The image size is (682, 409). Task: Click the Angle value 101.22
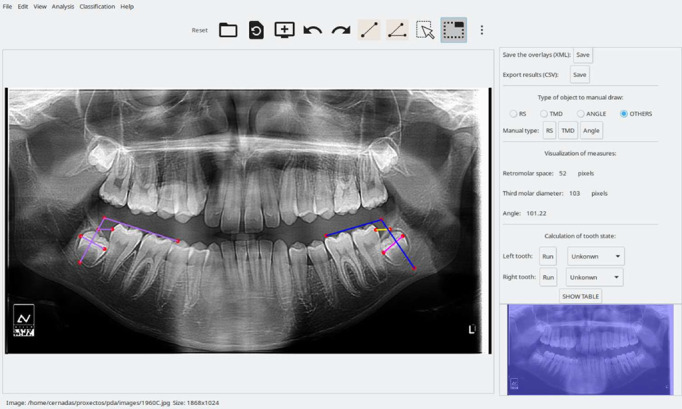coord(536,213)
